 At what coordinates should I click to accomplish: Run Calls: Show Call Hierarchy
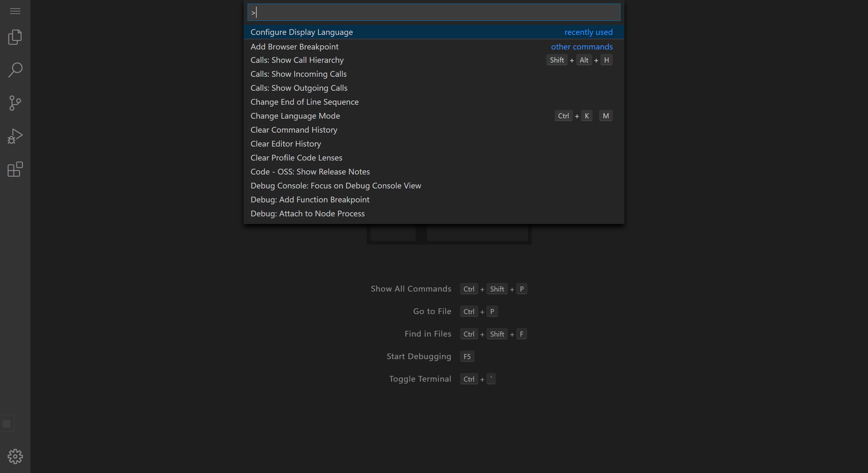pos(297,60)
